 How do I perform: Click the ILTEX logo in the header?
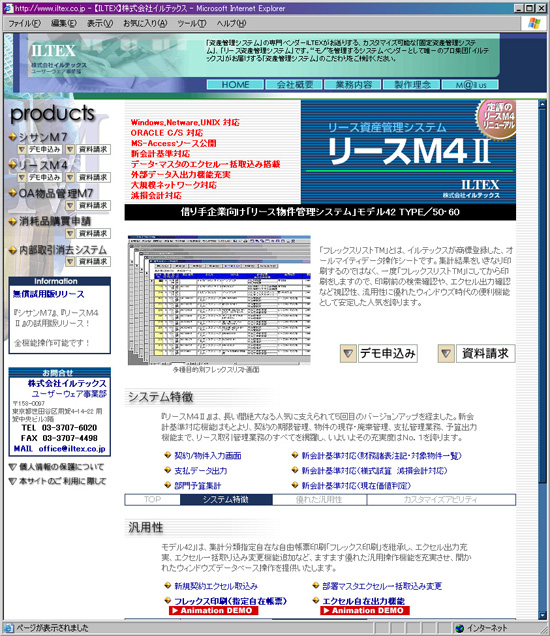pyautogui.click(x=54, y=51)
